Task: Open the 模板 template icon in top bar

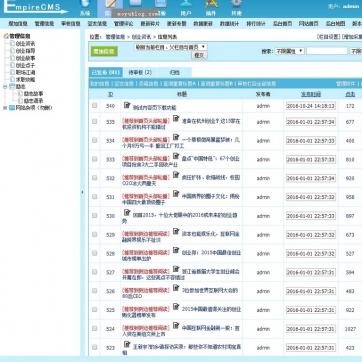Action: point(161,4)
